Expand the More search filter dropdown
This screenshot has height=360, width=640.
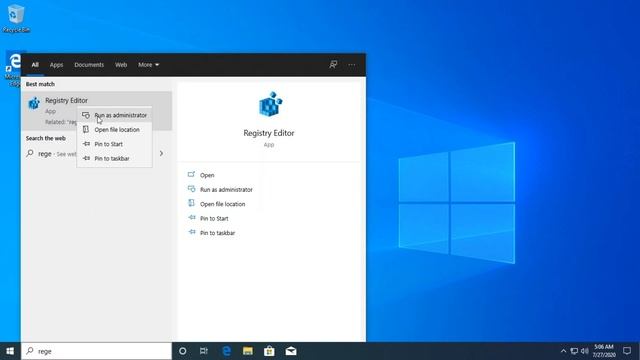pyautogui.click(x=148, y=64)
